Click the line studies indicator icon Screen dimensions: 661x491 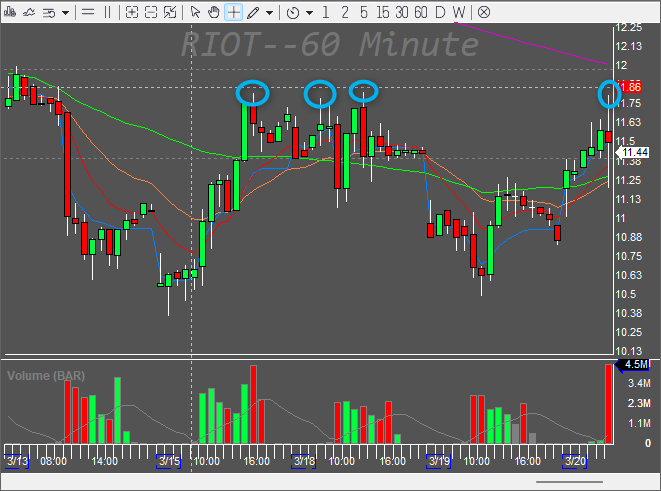point(29,13)
